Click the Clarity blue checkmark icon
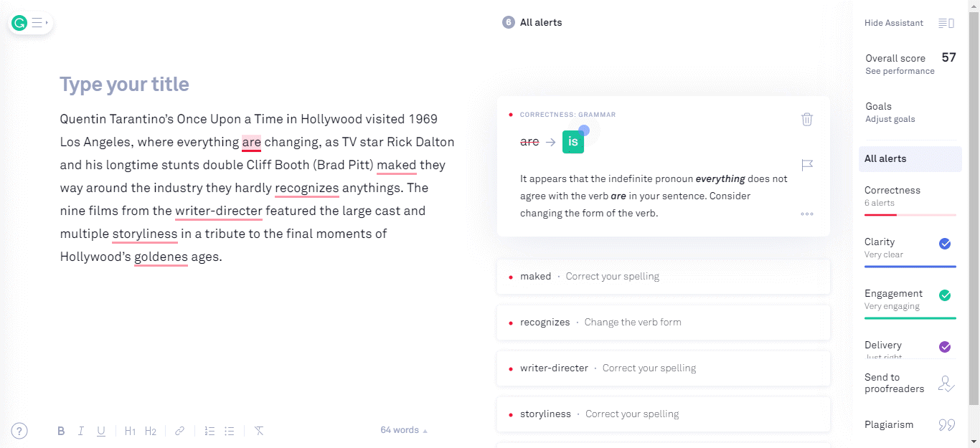This screenshot has width=980, height=448. coord(945,244)
